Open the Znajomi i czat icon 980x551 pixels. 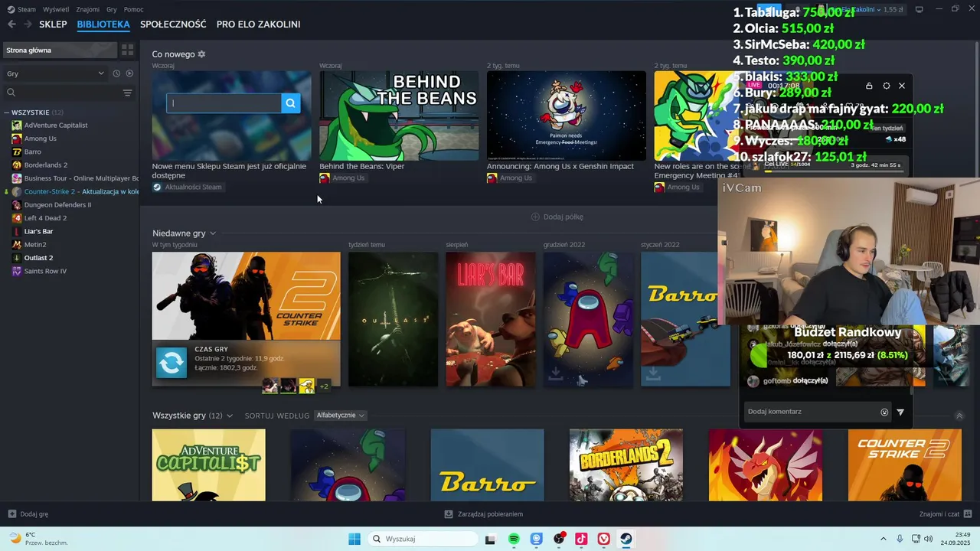click(968, 514)
